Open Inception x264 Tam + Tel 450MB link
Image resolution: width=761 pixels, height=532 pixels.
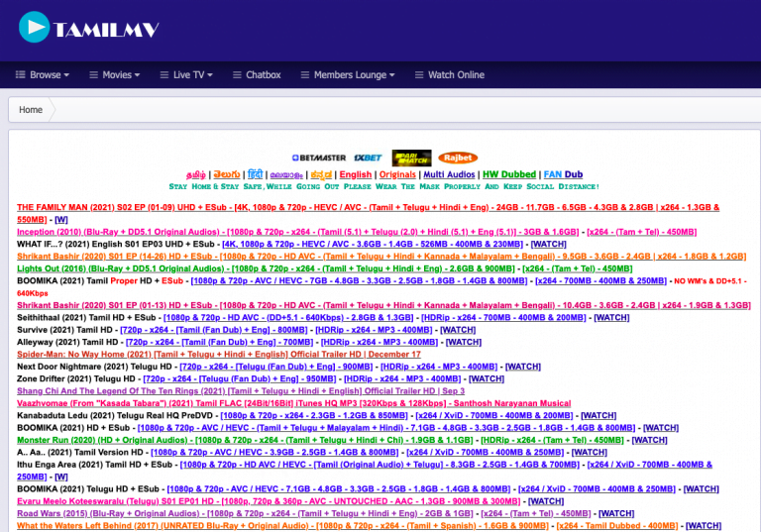click(642, 232)
